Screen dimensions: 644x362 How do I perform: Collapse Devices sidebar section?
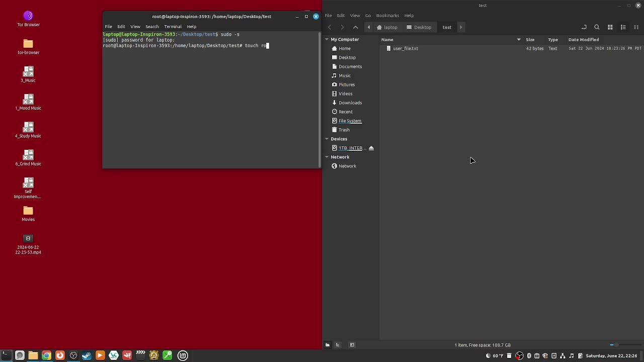point(327,139)
